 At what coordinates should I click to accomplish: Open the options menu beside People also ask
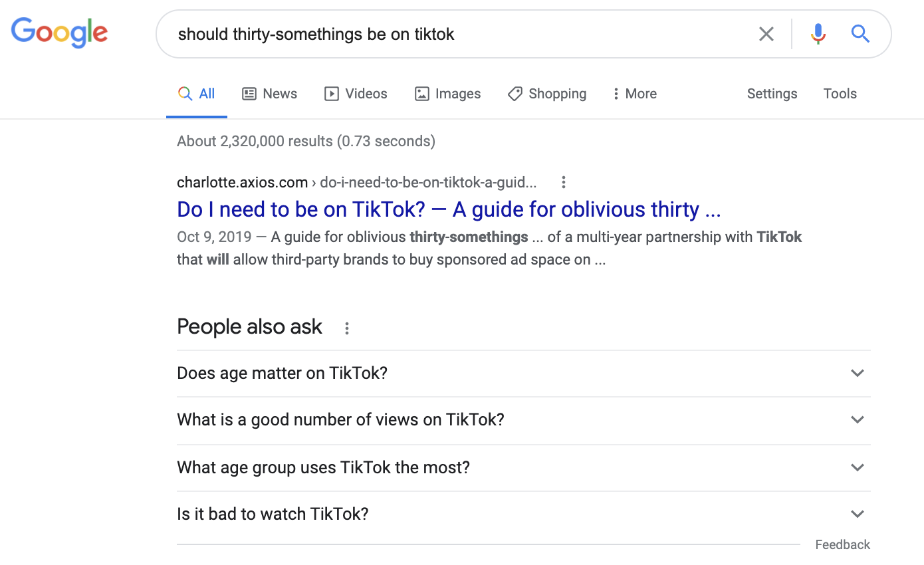(346, 327)
